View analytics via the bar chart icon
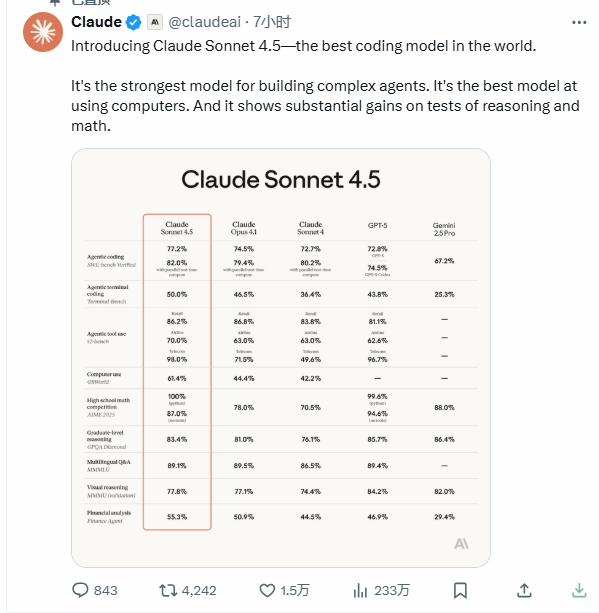 (x=360, y=590)
